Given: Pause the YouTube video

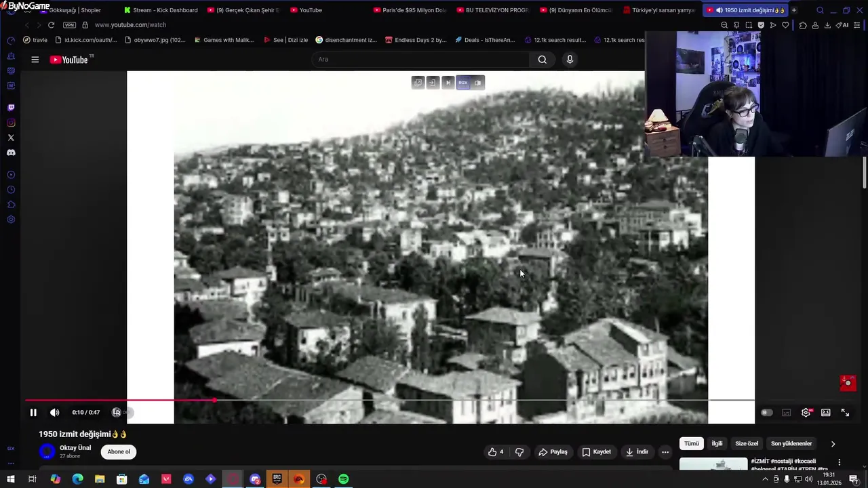Looking at the screenshot, I should click(x=33, y=412).
